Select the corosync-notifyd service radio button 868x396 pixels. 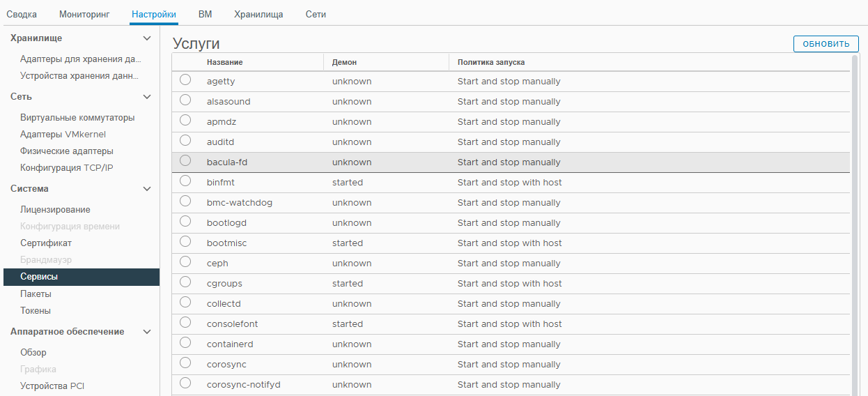coord(185,383)
